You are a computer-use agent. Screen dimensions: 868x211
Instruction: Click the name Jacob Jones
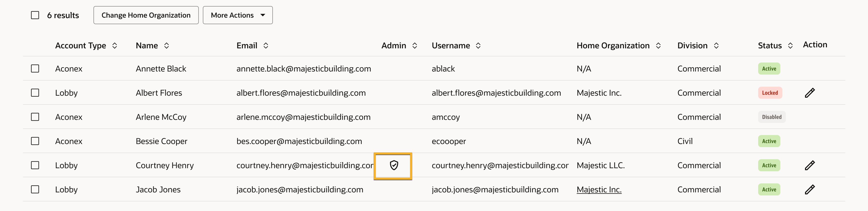[x=158, y=190]
